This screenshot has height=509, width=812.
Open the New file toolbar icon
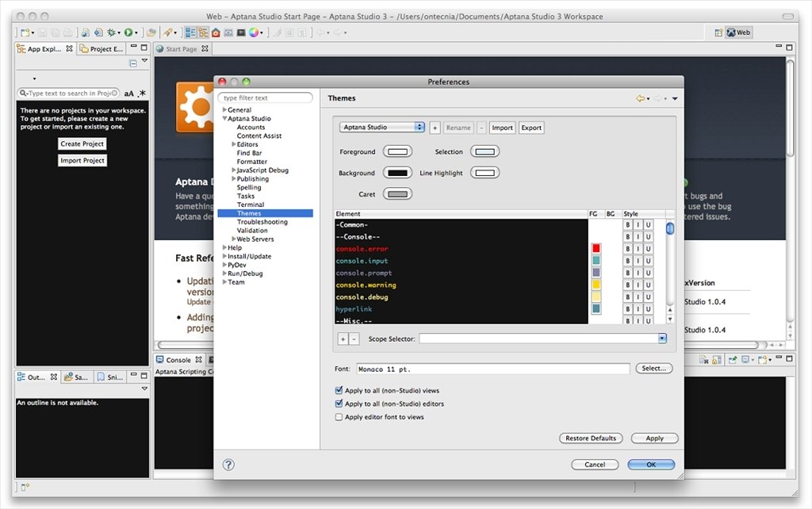pyautogui.click(x=25, y=33)
